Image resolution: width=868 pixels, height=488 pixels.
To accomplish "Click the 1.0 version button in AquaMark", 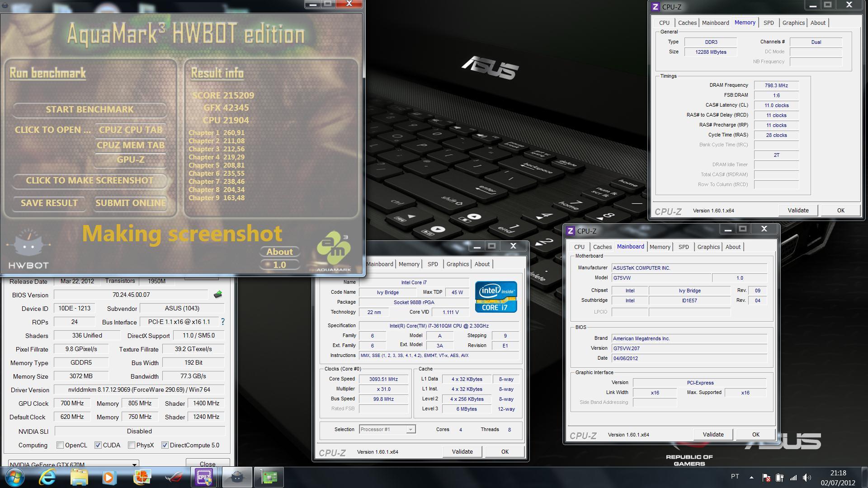I will 279,265.
